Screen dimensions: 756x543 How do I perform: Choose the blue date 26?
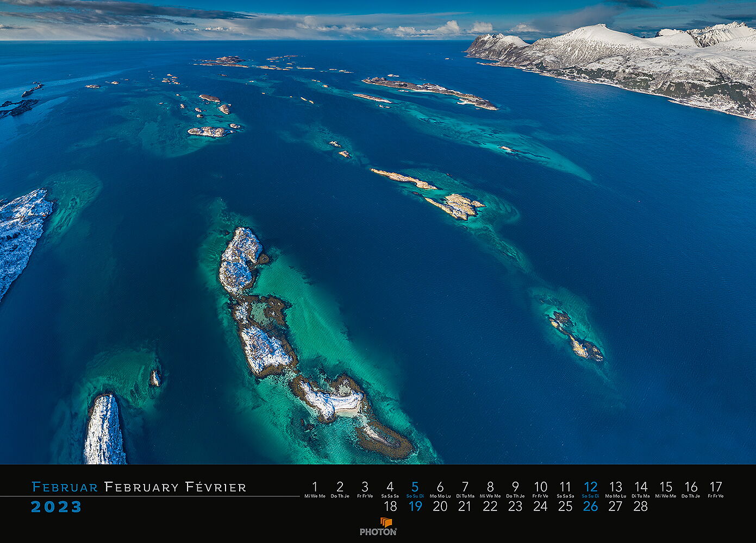590,507
